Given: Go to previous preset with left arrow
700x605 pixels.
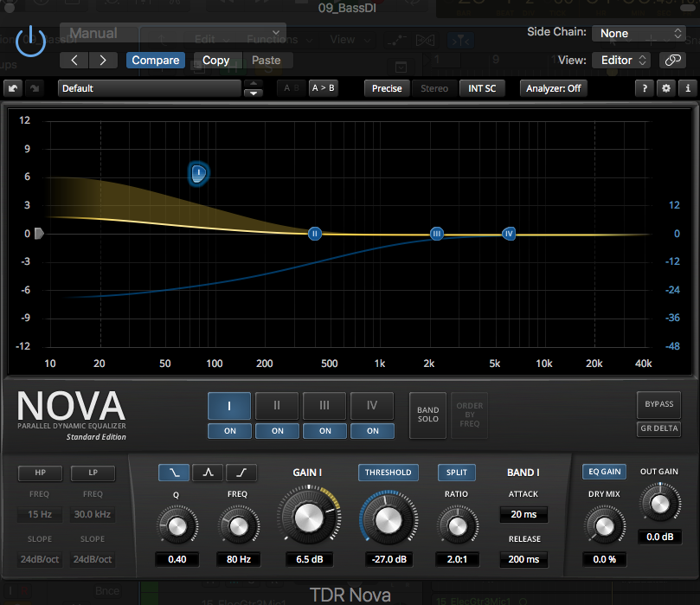Looking at the screenshot, I should [74, 61].
